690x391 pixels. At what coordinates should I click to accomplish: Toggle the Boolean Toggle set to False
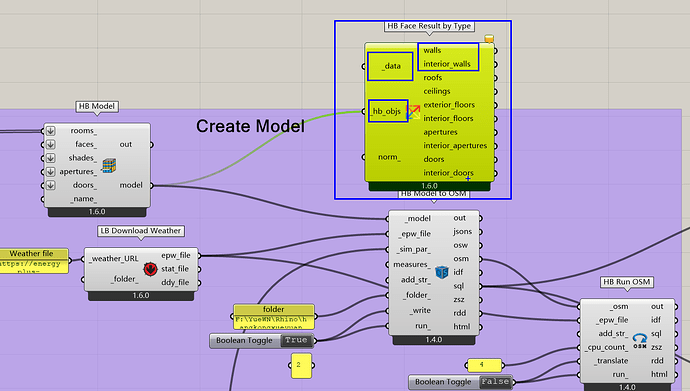coord(462,382)
